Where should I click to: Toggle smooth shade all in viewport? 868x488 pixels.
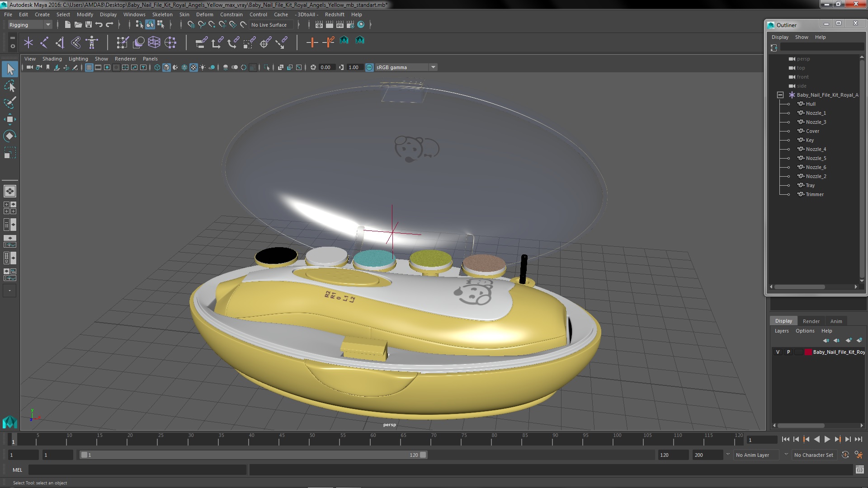coord(166,67)
